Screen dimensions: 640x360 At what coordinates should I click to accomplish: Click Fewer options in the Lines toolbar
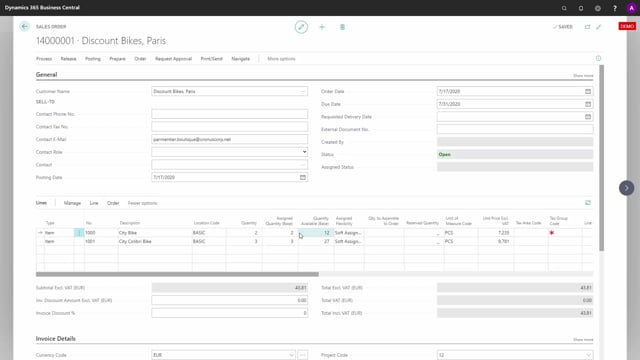(x=142, y=203)
